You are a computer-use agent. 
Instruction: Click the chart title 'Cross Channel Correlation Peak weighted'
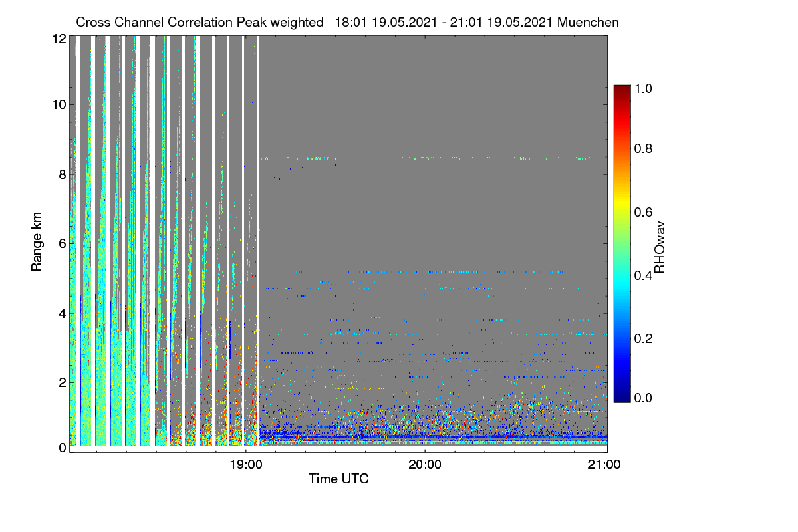click(199, 22)
